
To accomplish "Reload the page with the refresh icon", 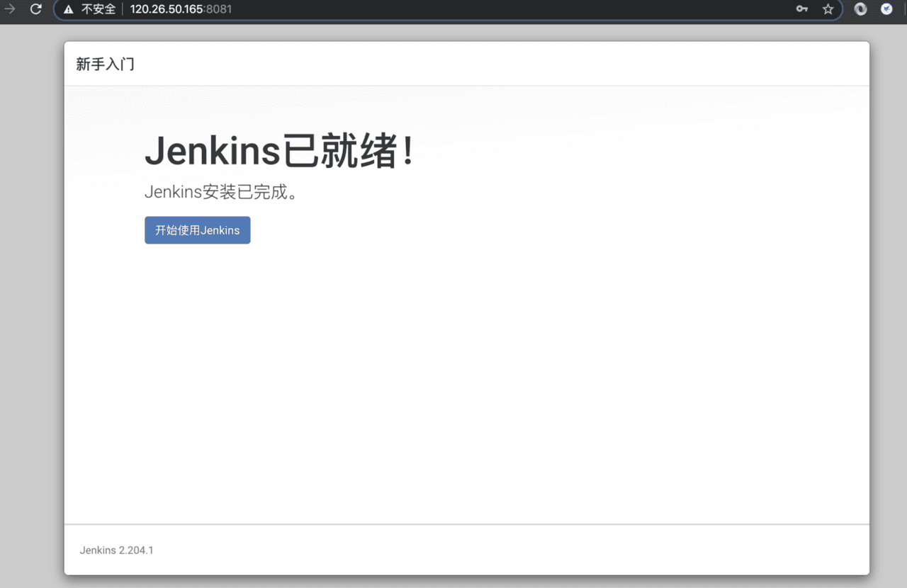I will point(35,9).
